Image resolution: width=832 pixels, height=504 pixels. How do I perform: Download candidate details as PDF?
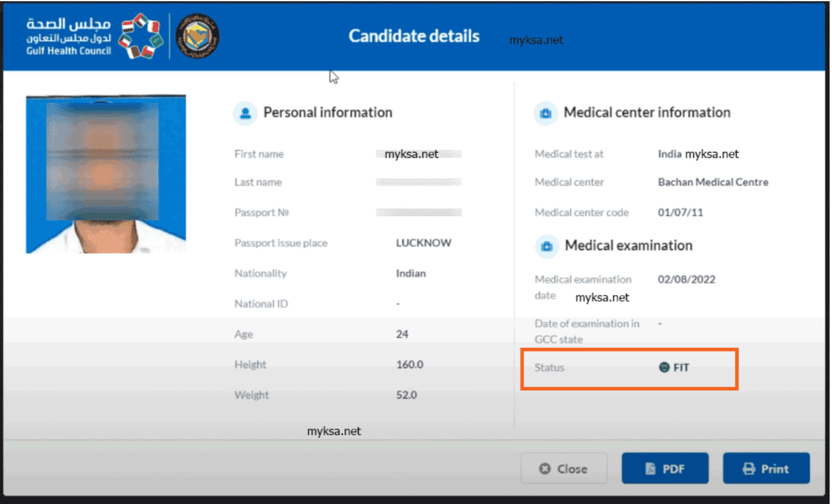click(x=665, y=469)
